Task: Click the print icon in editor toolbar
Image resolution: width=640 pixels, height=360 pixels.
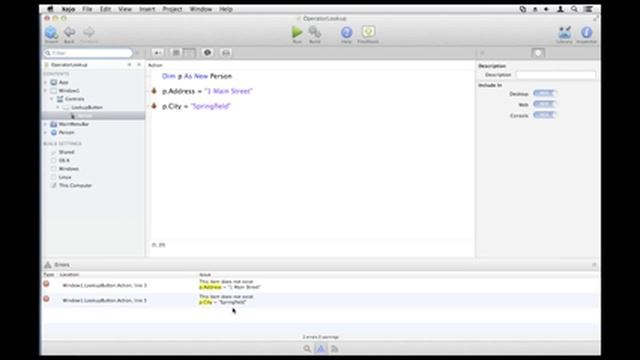Action: (x=226, y=53)
